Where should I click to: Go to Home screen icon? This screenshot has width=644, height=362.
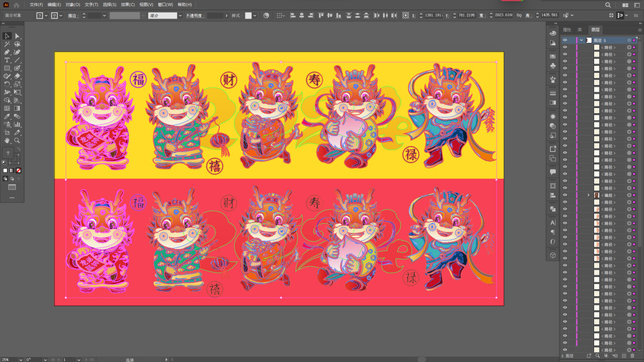pyautogui.click(x=16, y=5)
